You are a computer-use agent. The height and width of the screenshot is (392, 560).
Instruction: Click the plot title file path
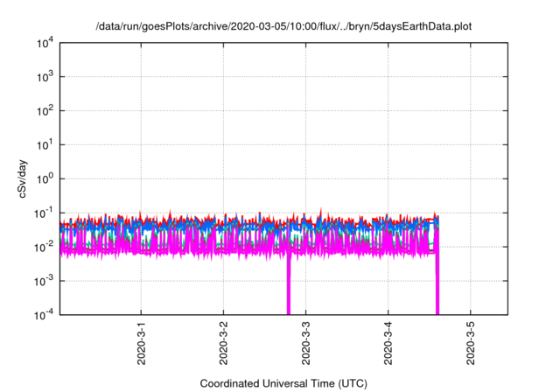click(283, 26)
